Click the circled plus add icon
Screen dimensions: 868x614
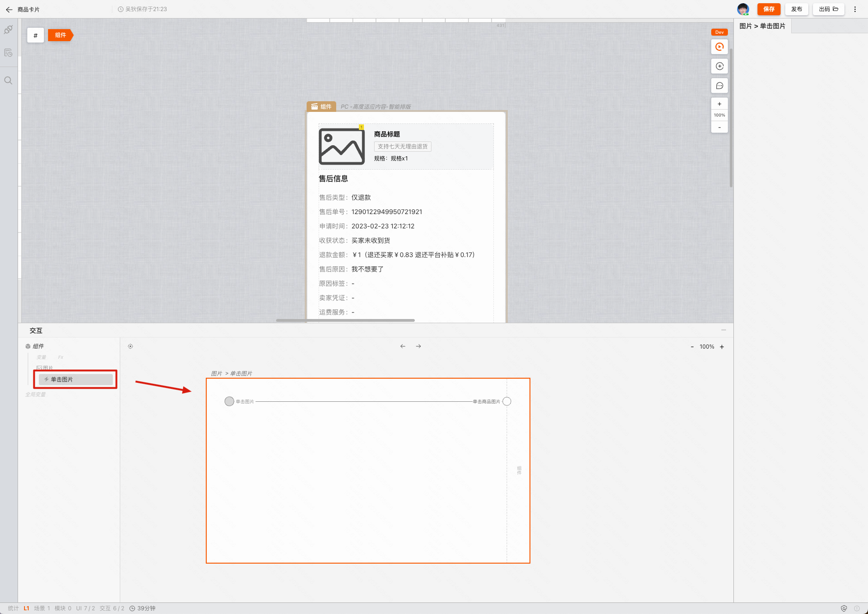click(x=720, y=66)
